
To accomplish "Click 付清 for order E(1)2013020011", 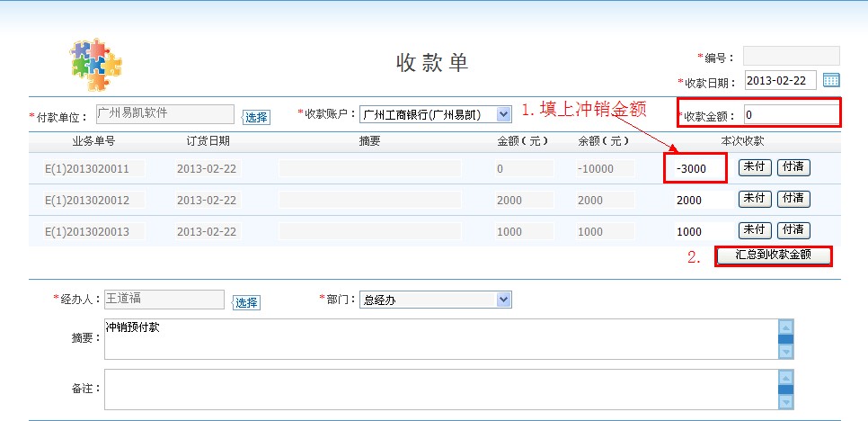I will pos(793,167).
